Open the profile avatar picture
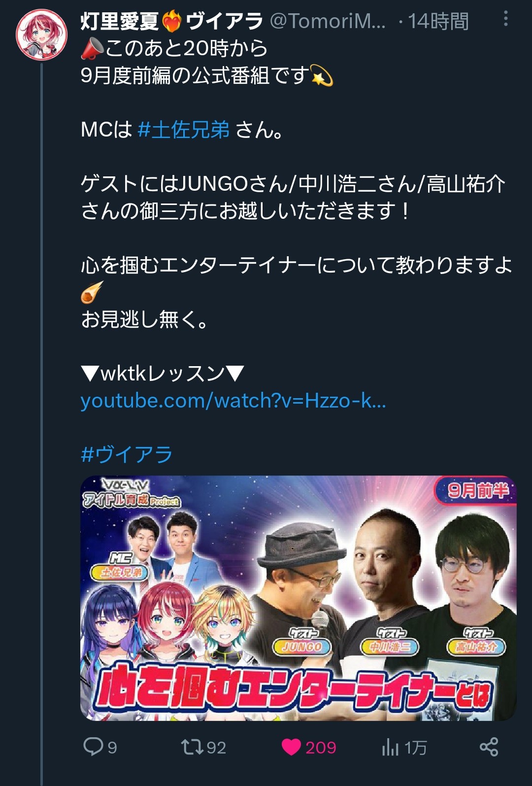Screen dimensions: 532x786 point(41,35)
